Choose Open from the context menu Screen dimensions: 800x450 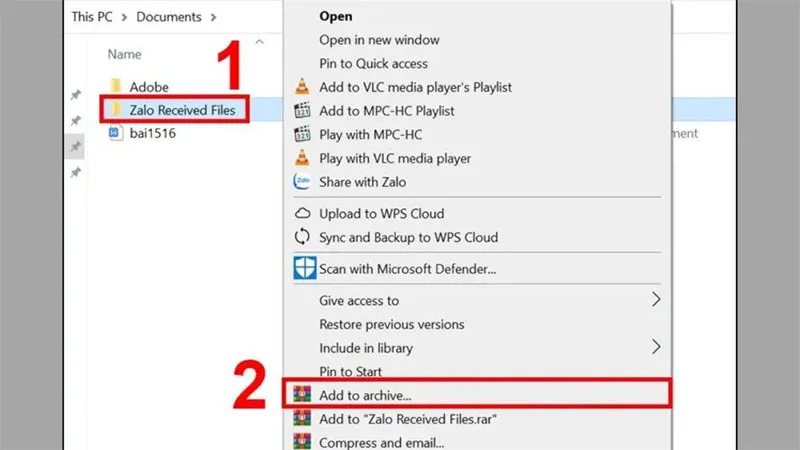click(x=336, y=16)
